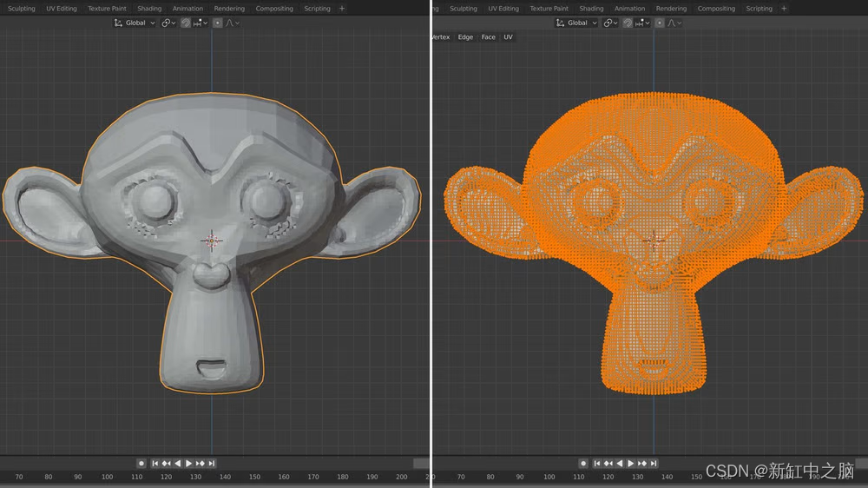Jump to previous keyframe in left timeline
Viewport: 868px width, 488px height.
coord(166,463)
